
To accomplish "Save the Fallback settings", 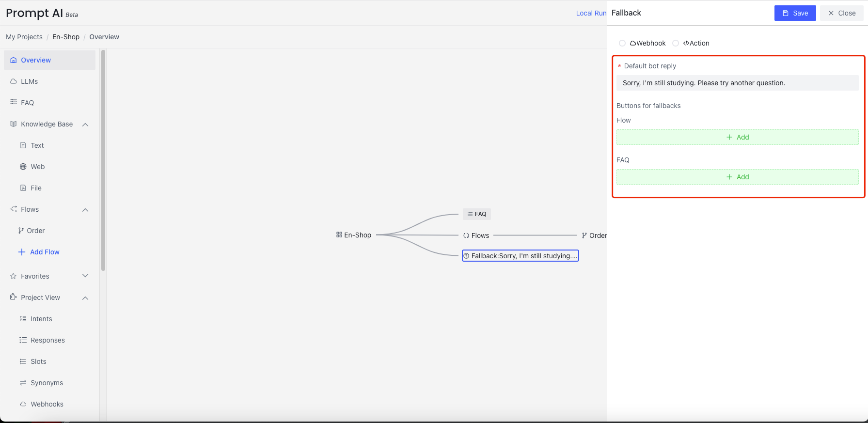I will tap(795, 13).
